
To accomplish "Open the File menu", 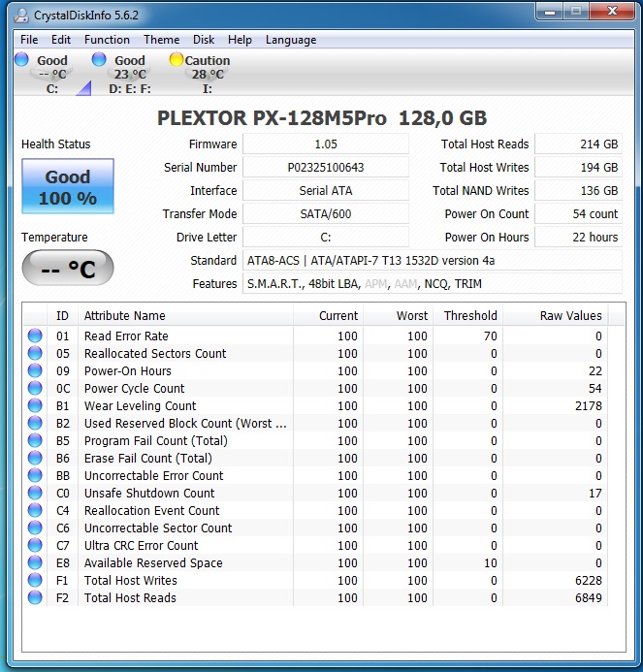I will (29, 40).
